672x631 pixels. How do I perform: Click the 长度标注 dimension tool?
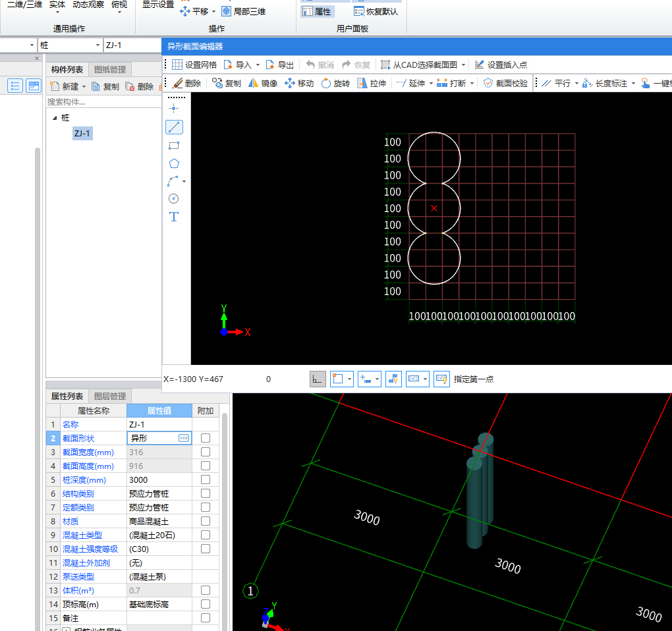[x=605, y=83]
